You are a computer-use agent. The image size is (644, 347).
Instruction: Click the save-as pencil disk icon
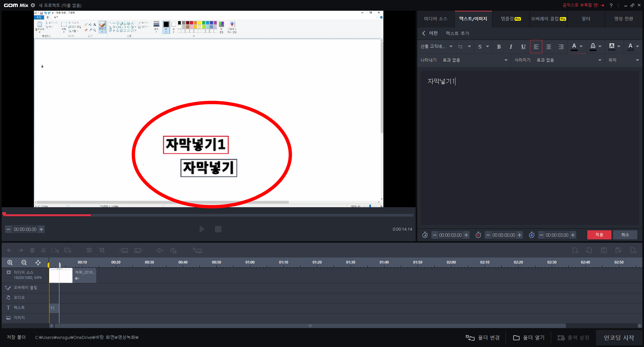point(619,250)
